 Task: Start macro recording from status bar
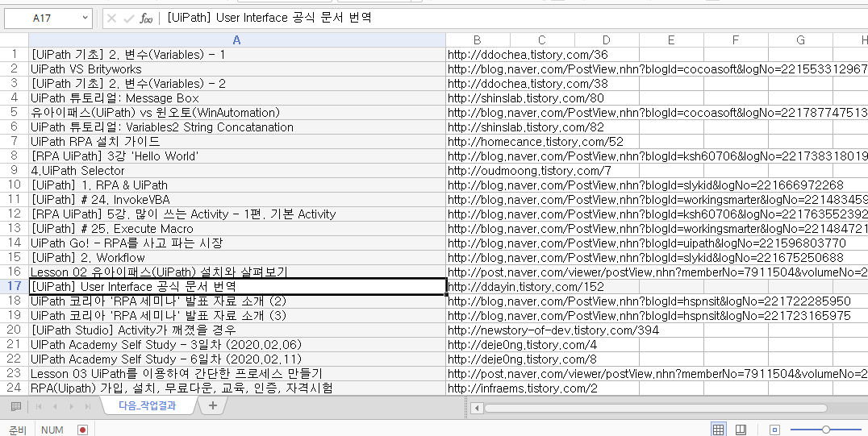(x=82, y=430)
